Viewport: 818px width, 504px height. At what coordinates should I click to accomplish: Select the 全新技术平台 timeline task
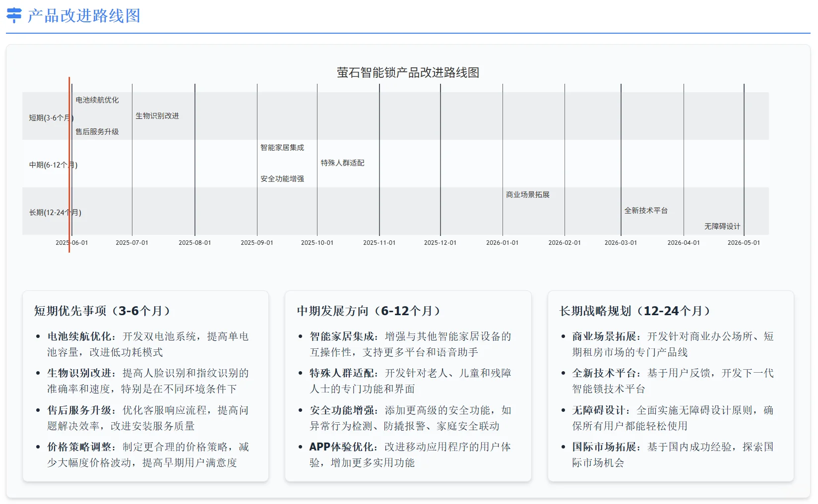click(x=646, y=211)
